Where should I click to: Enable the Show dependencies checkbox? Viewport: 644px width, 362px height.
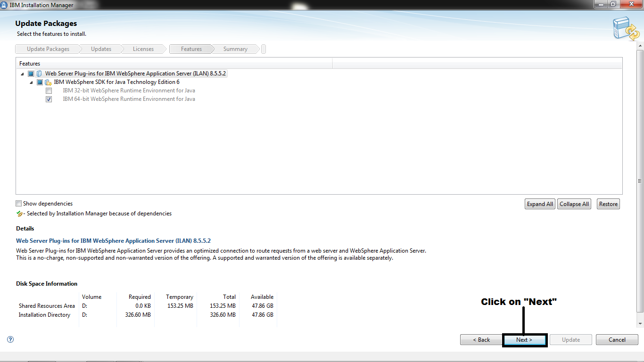18,203
